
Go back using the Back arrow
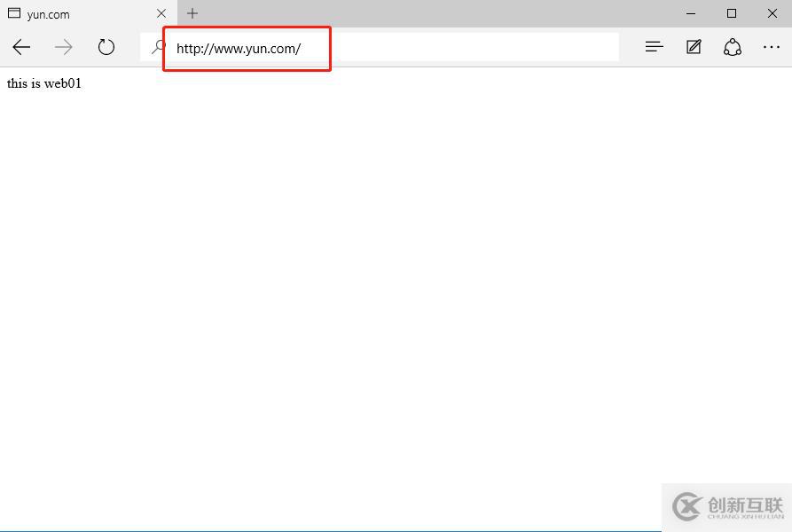21,47
